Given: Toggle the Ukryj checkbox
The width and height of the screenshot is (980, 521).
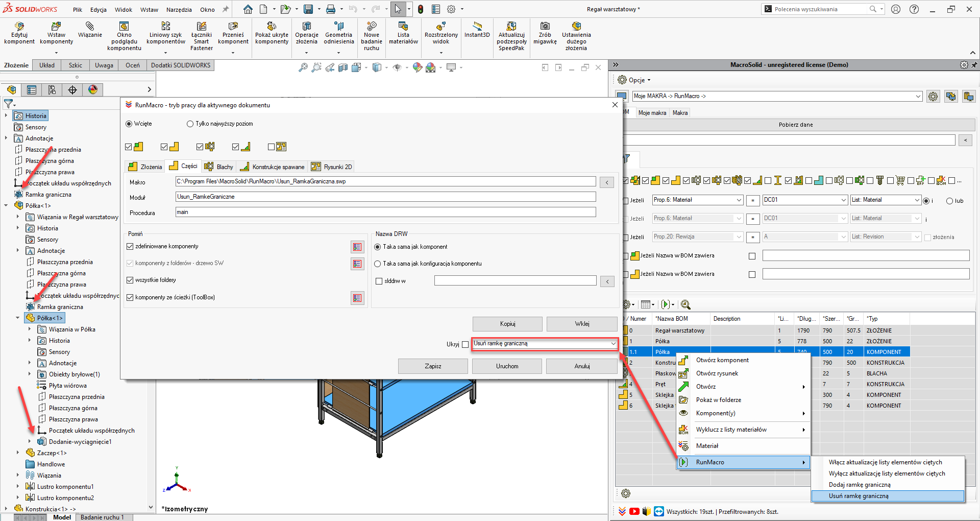Looking at the screenshot, I should (465, 344).
